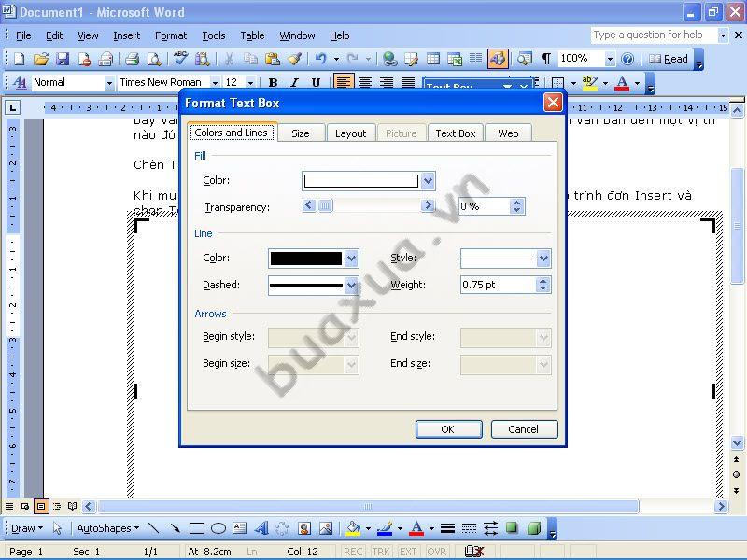The height and width of the screenshot is (560, 747).
Task: Open the Dashed line dropdown
Action: (352, 286)
